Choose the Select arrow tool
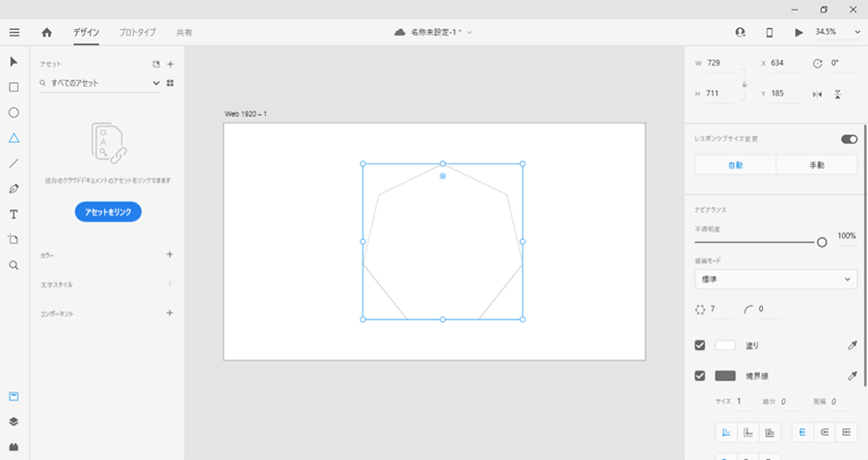 click(14, 62)
